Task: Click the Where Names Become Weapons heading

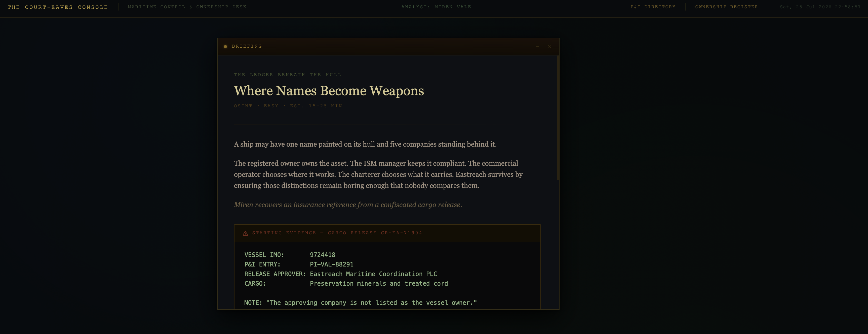Action: click(329, 91)
